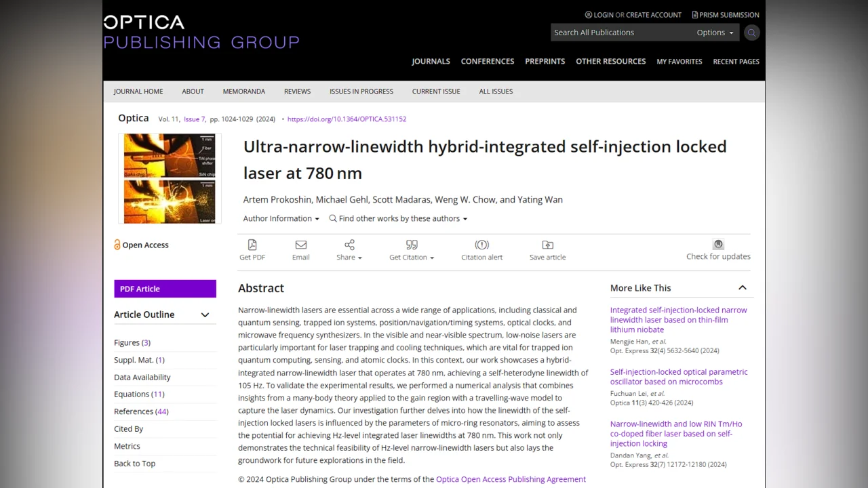The height and width of the screenshot is (488, 868).
Task: Click the search magnifier button
Action: tap(751, 33)
